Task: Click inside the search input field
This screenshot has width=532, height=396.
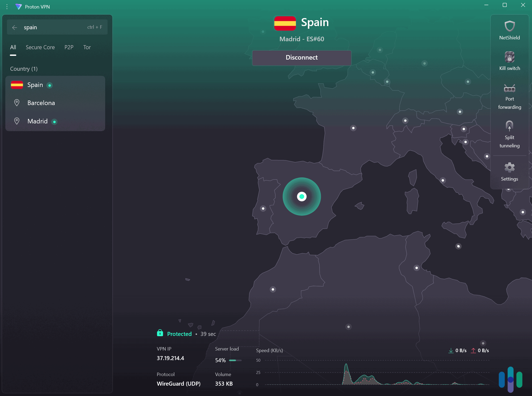Action: (48, 27)
